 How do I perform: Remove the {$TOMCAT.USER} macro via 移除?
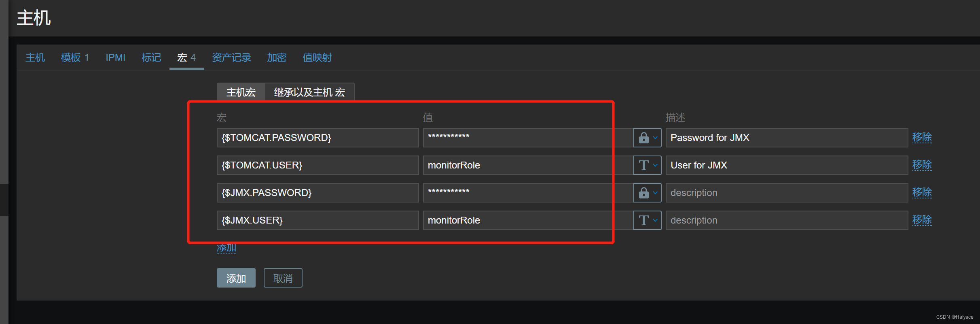pos(922,165)
